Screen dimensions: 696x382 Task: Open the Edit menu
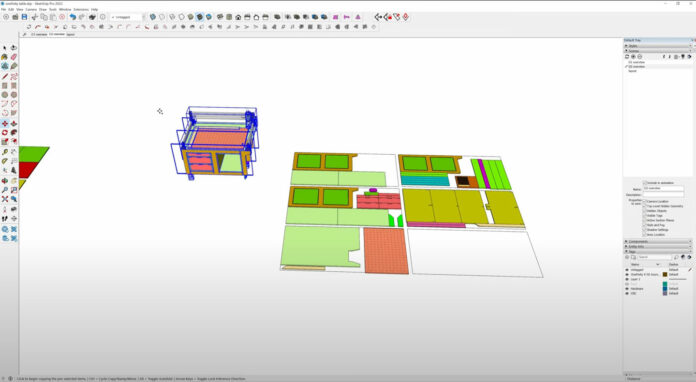click(x=11, y=9)
